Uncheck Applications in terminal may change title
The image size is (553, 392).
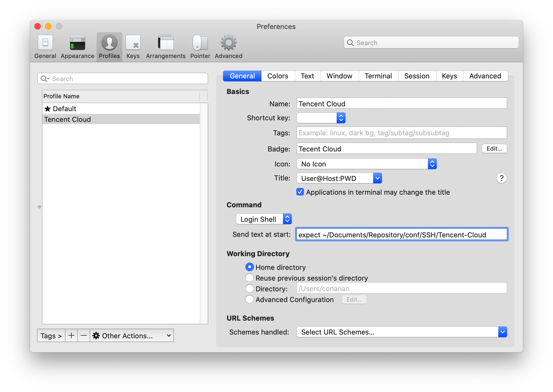pos(300,192)
